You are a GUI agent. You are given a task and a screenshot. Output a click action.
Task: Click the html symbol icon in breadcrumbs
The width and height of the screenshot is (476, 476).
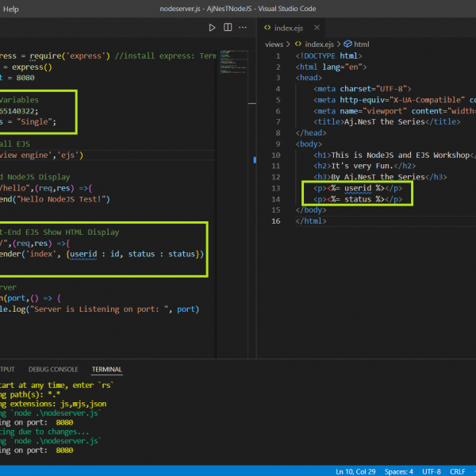tap(347, 44)
